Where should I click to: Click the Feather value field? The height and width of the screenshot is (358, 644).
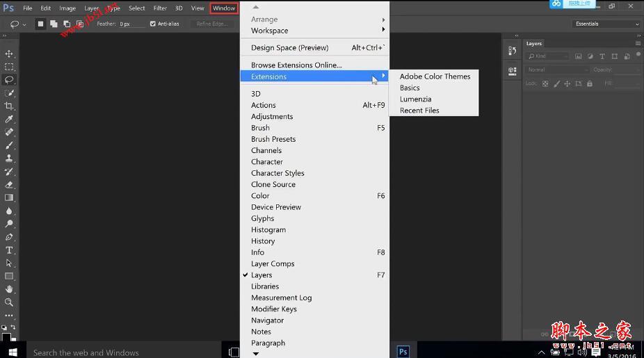(x=132, y=24)
